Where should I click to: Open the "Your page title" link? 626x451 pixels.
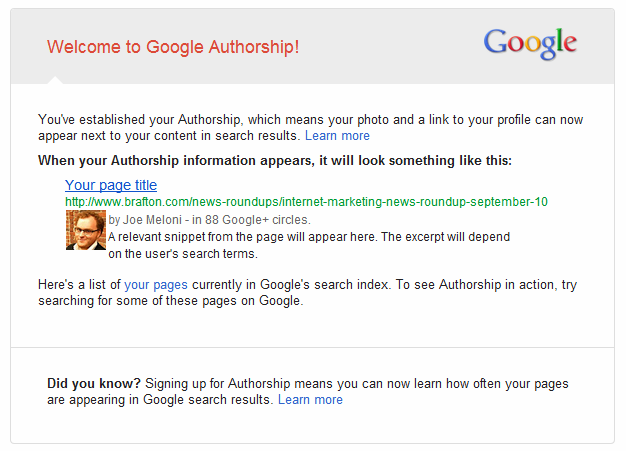111,185
